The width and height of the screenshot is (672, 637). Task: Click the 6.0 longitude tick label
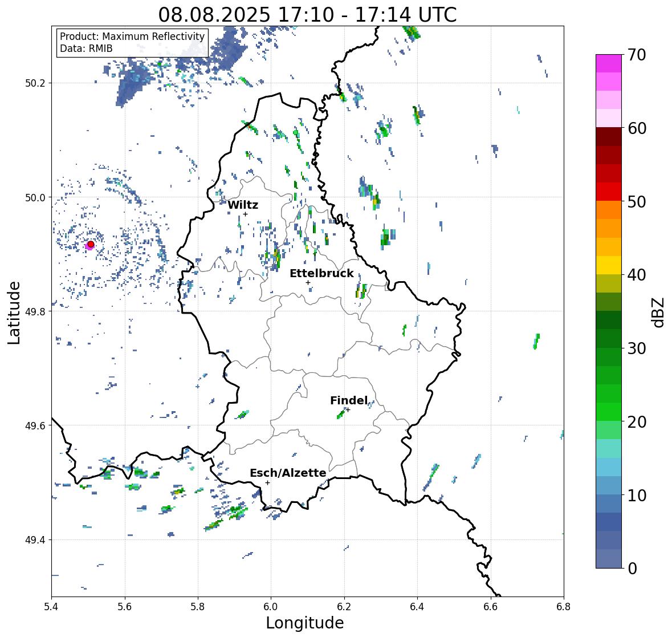[271, 607]
